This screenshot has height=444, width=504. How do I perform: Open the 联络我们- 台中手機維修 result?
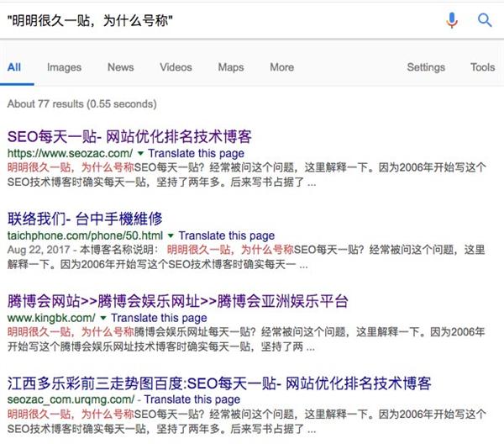pos(84,218)
